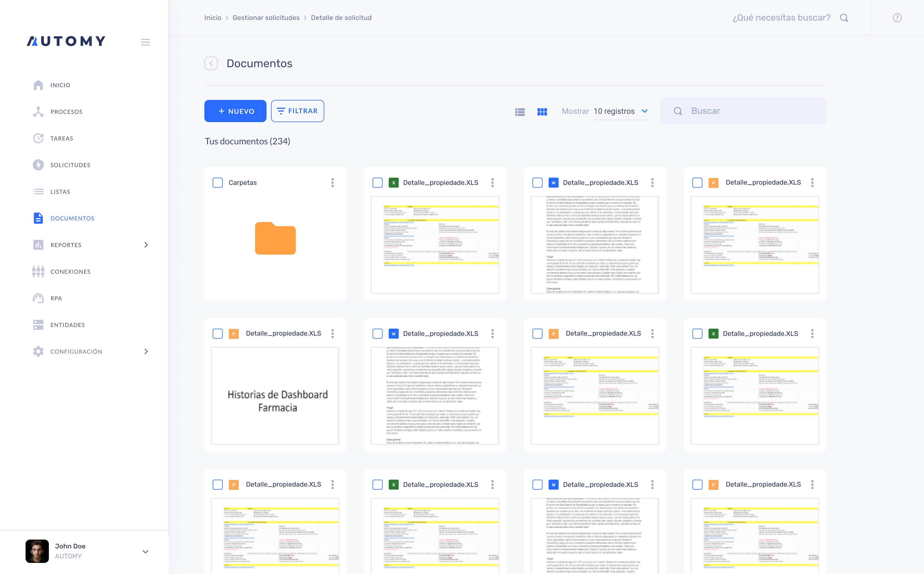Open the RPA sidebar section

(56, 298)
